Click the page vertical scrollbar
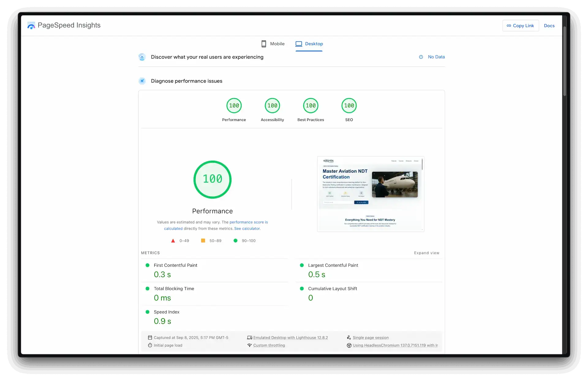The image size is (588, 381). 564,61
